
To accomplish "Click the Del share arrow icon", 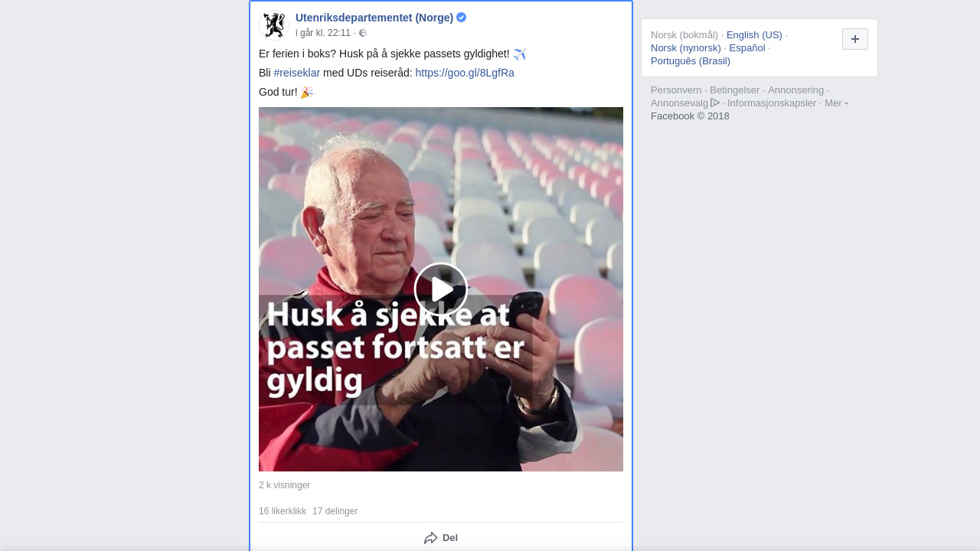I will [x=431, y=538].
